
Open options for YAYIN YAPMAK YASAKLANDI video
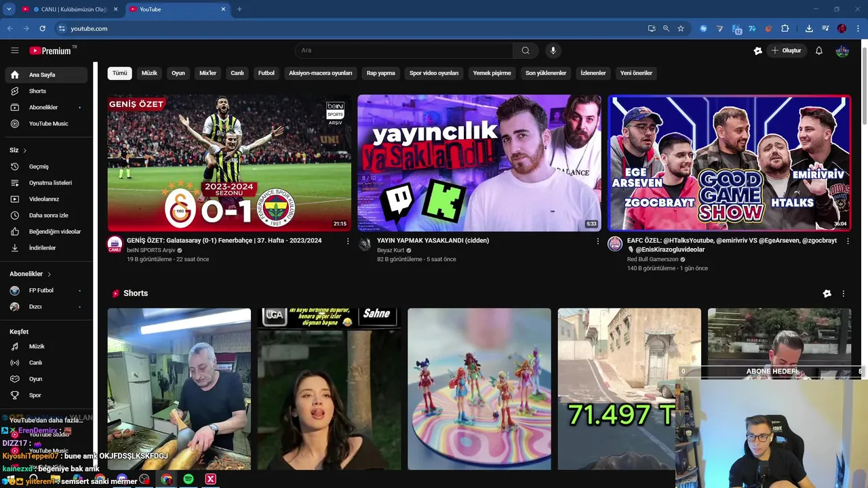(597, 241)
